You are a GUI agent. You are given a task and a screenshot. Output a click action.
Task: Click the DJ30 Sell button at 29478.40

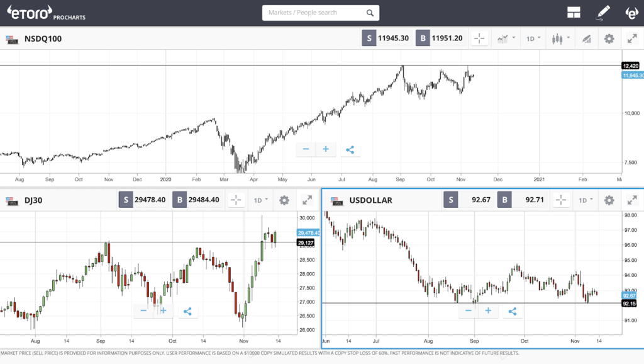pos(143,200)
